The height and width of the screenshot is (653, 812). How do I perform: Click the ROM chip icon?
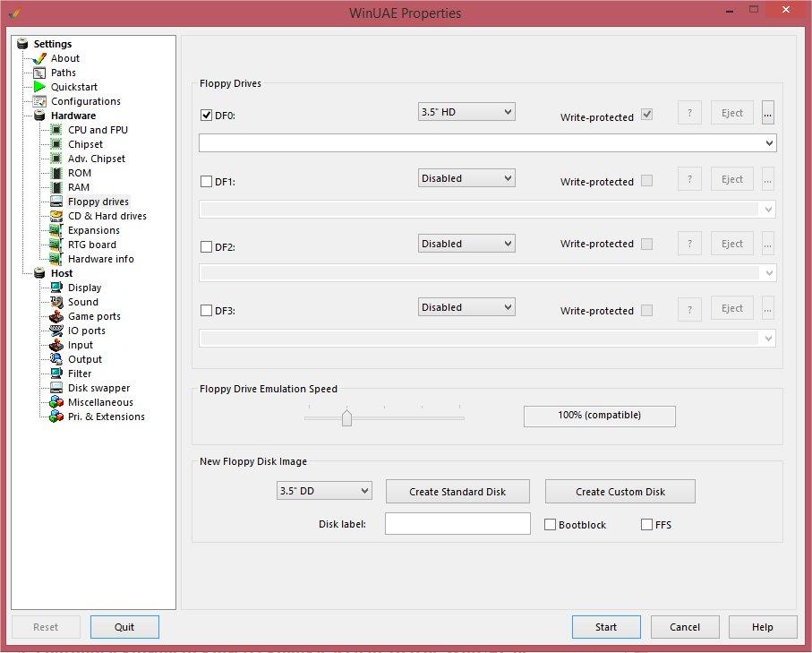click(57, 173)
